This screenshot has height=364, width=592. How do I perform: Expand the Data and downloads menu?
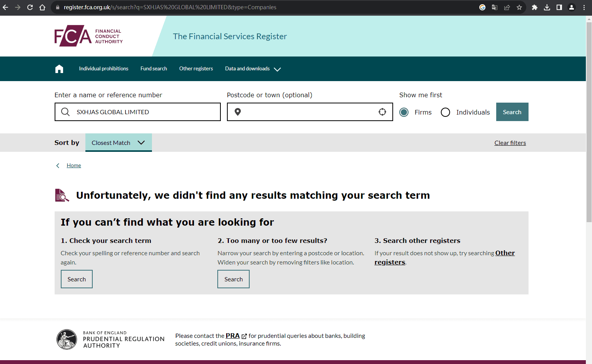(x=253, y=69)
